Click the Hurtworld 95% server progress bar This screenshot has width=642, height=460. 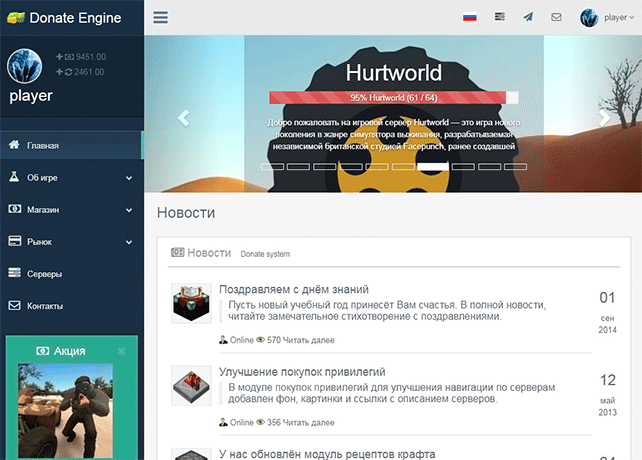pos(394,98)
